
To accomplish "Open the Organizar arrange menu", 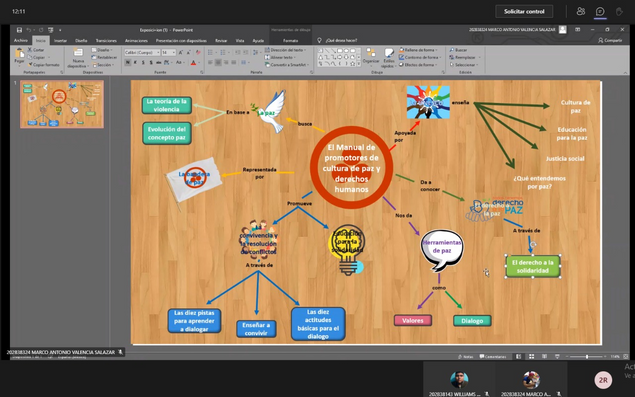I will (x=371, y=58).
